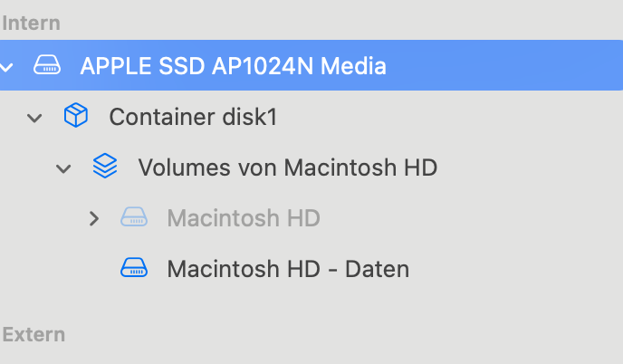Click the greyed-out Macintosh HD disk icon
Viewport: 623px width, 364px height.
pos(134,217)
